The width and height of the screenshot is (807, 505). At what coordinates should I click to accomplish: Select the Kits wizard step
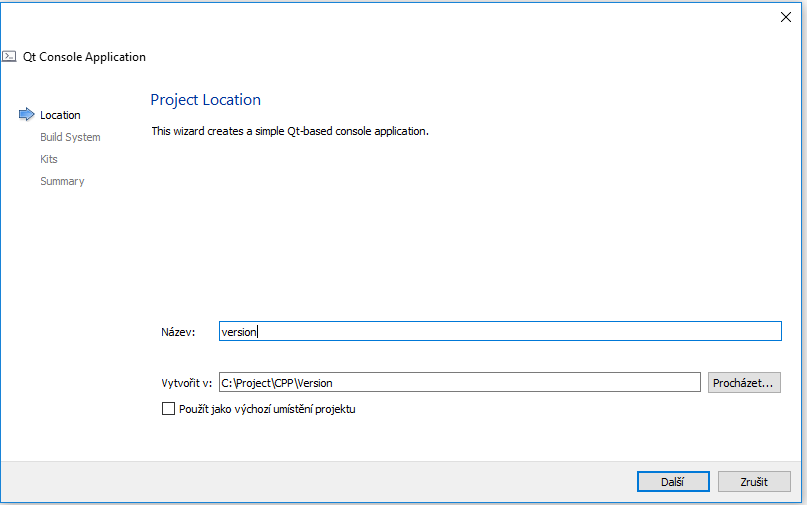click(x=49, y=159)
